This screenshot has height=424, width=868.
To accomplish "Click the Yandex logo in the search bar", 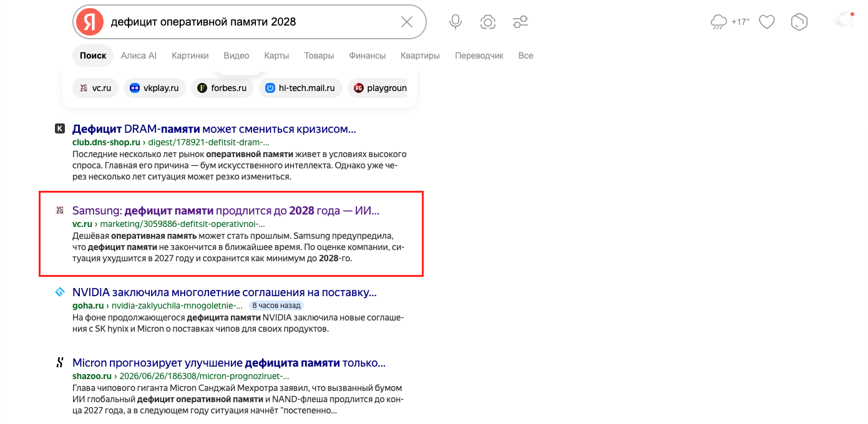I will tap(90, 22).
